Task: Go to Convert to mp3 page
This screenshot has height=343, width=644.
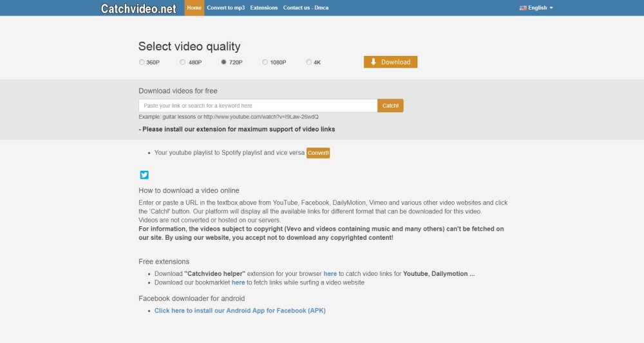Action: (225, 8)
